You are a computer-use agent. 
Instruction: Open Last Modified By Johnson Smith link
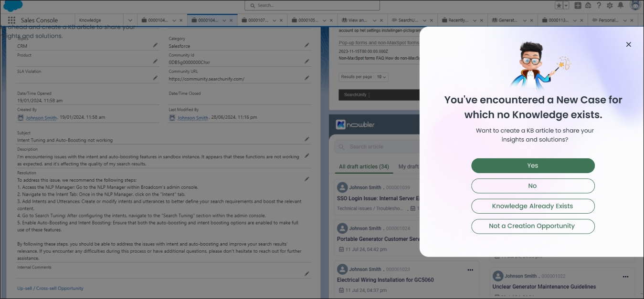coord(193,118)
